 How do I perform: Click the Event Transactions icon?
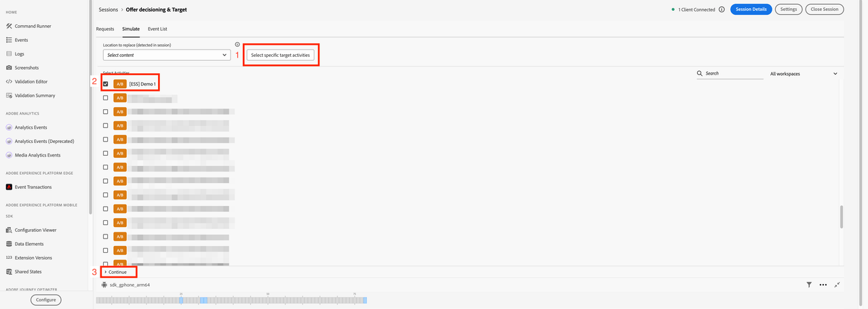tap(9, 187)
